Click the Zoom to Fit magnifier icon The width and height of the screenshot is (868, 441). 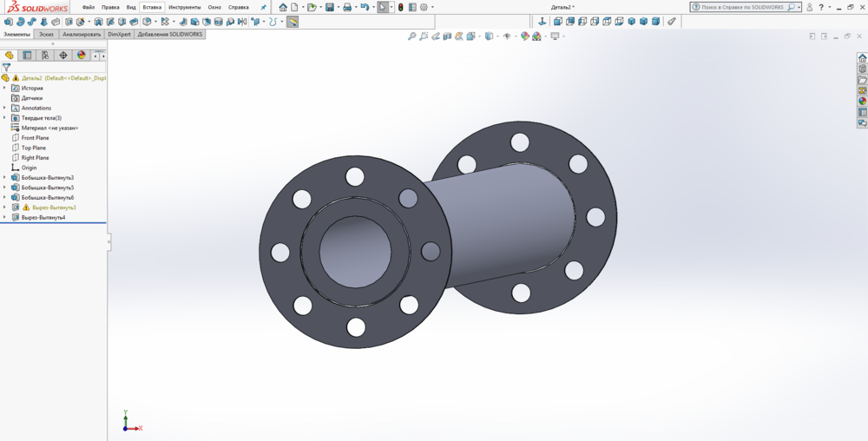(x=412, y=36)
